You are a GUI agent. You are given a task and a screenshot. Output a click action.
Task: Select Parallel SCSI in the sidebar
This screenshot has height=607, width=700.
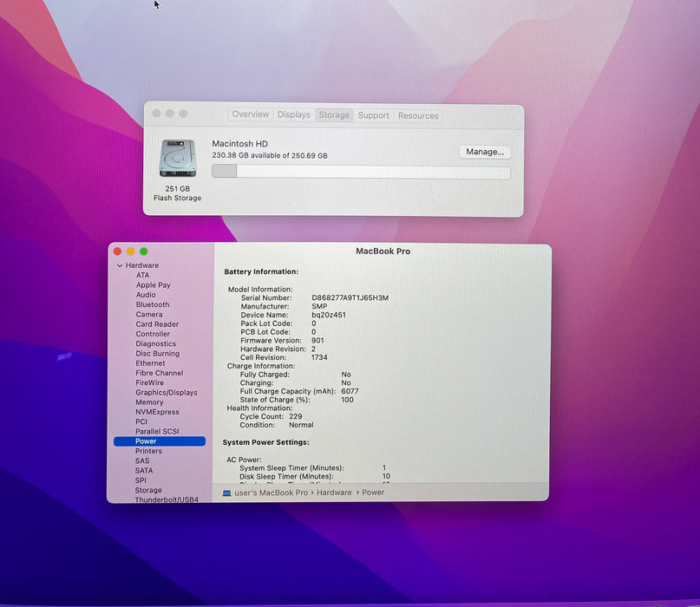[x=157, y=432]
